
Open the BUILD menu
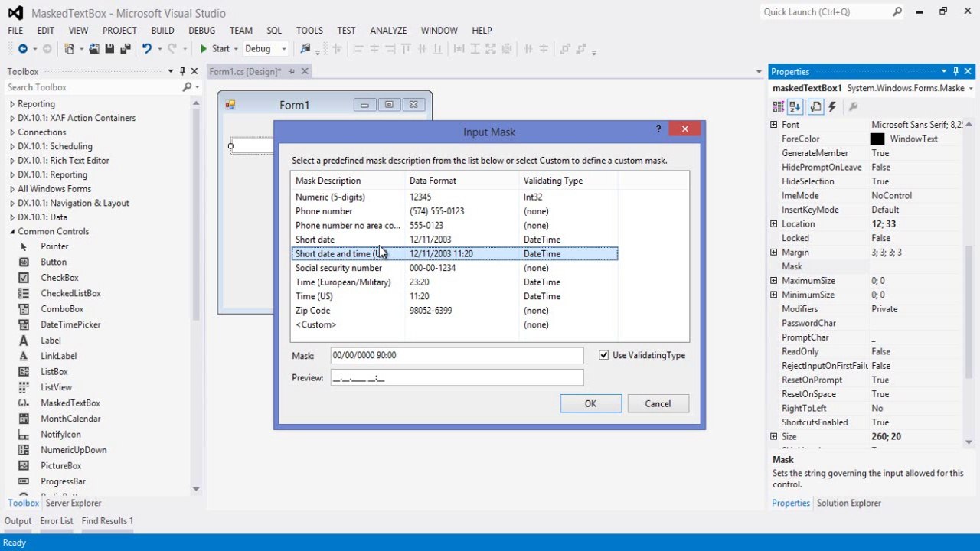[162, 30]
